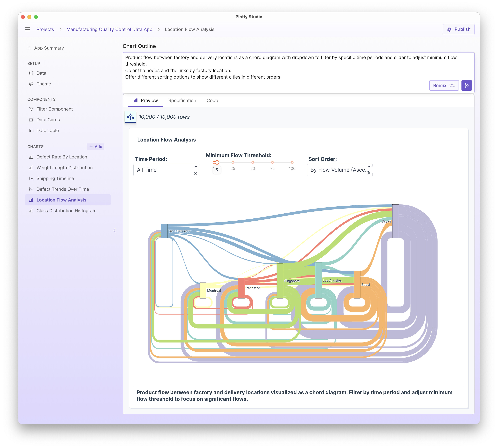Click the purple send arrow button
498x448 pixels.
pyautogui.click(x=466, y=85)
